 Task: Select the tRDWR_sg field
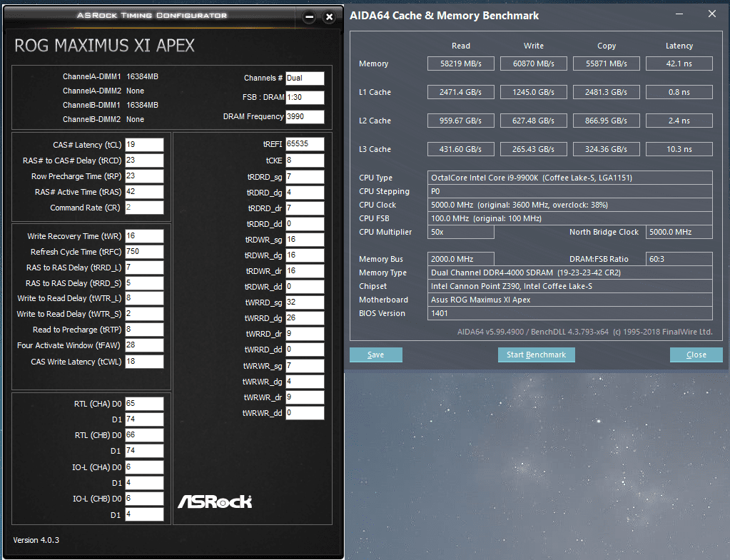click(x=305, y=240)
